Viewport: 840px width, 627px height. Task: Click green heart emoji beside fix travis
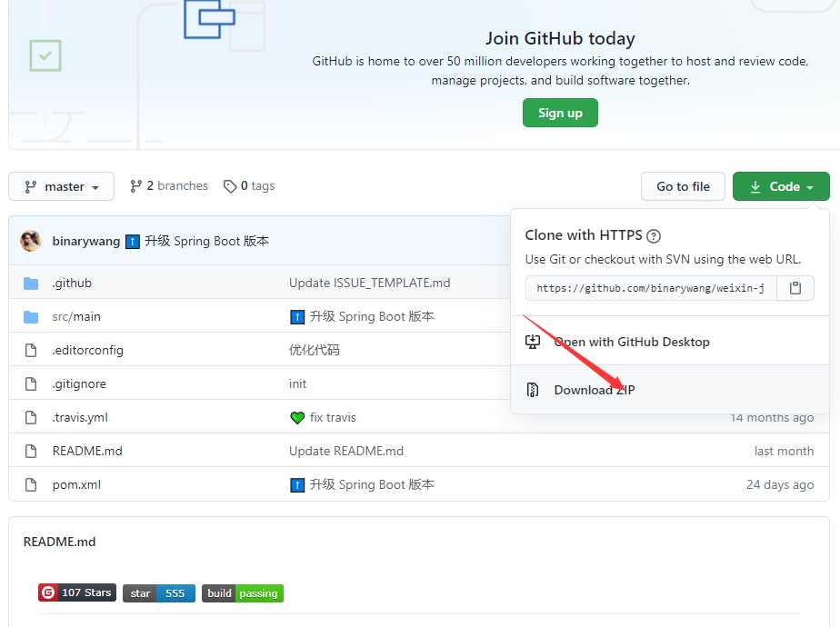point(297,418)
